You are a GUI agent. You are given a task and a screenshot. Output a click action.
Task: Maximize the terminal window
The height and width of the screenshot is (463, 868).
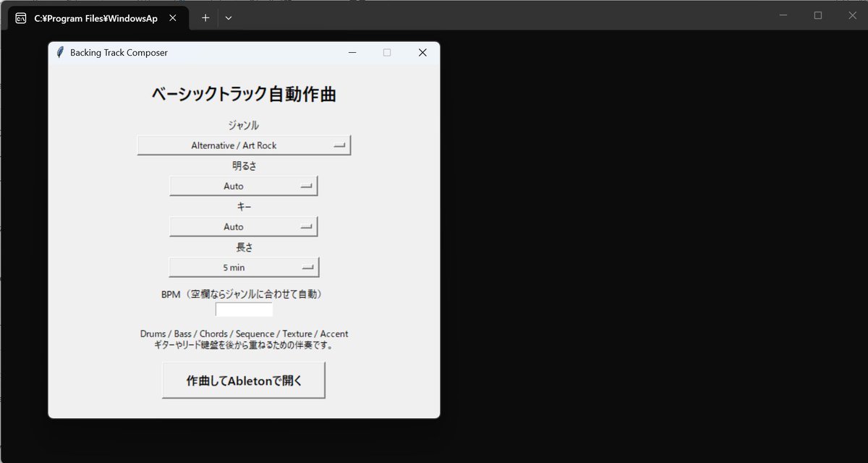point(818,15)
